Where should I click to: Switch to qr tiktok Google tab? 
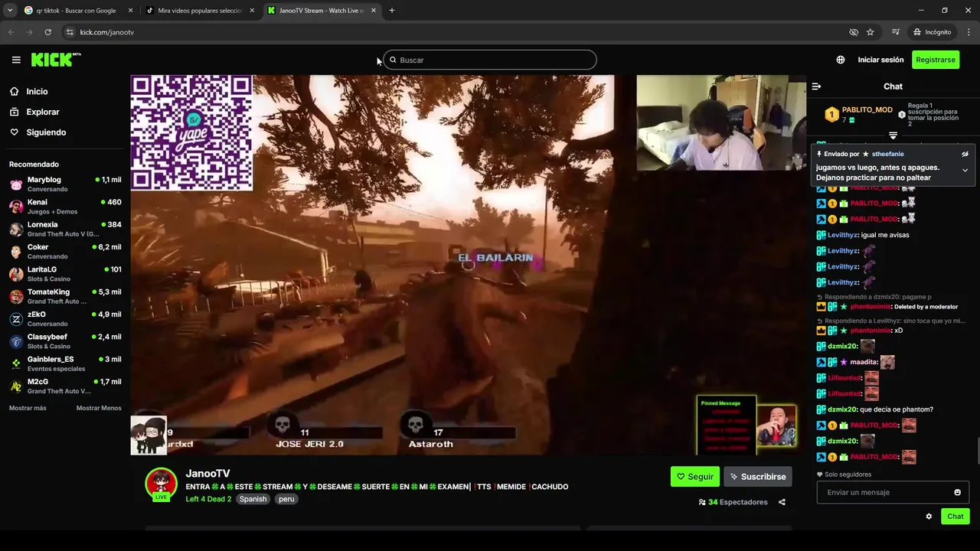[x=75, y=11]
